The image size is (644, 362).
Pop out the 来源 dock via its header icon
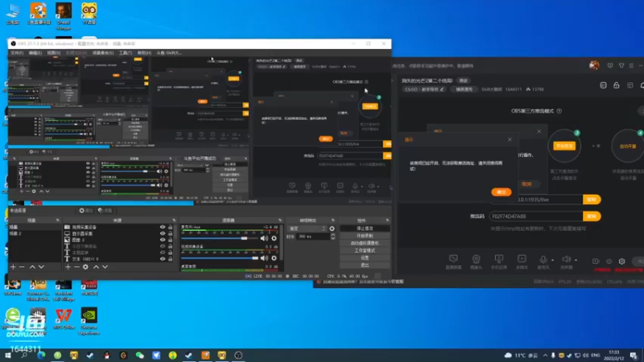[174, 220]
